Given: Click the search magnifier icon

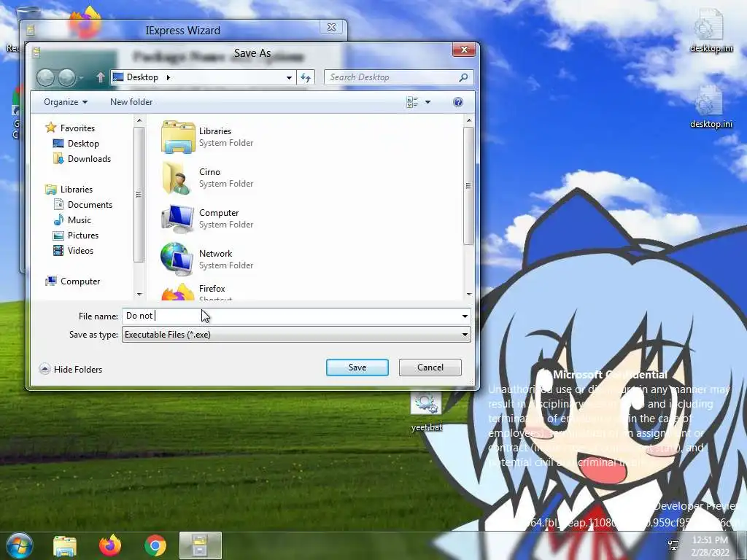Looking at the screenshot, I should (463, 77).
